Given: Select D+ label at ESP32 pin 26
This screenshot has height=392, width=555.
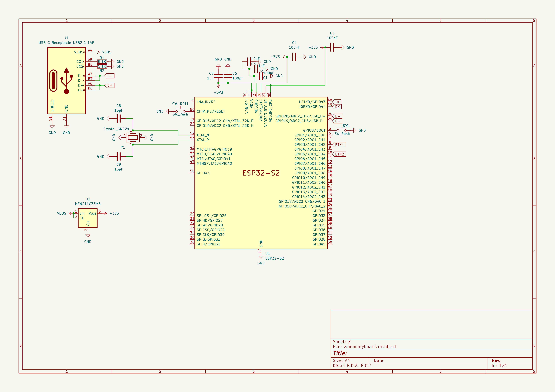Looking at the screenshot, I should pos(337,116).
